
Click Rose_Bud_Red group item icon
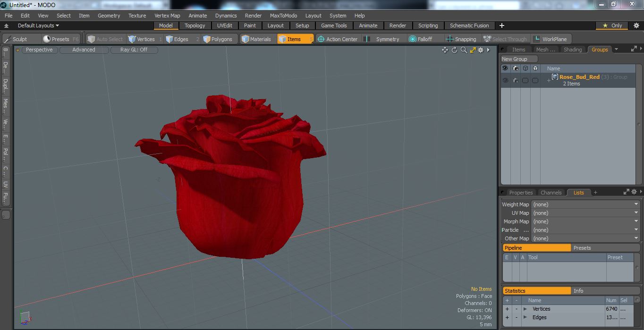tap(555, 77)
